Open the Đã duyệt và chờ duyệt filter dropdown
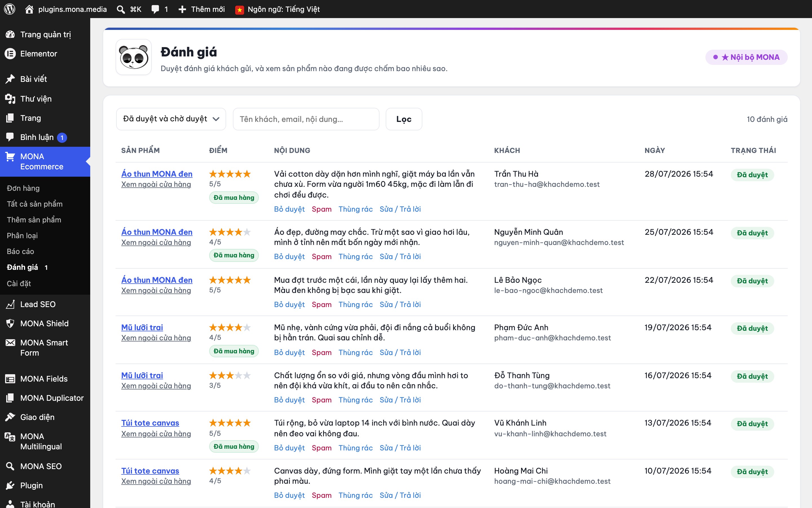The height and width of the screenshot is (508, 812). tap(171, 119)
